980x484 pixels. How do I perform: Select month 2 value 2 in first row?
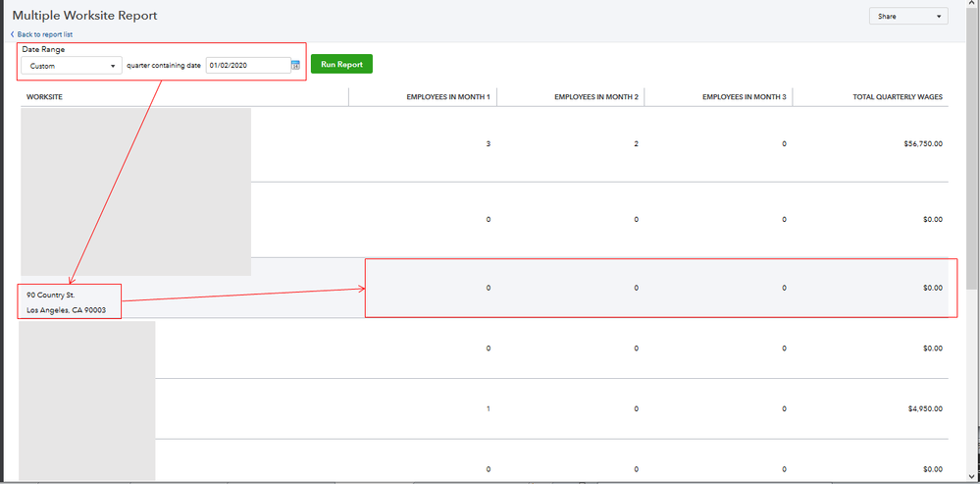click(x=636, y=143)
